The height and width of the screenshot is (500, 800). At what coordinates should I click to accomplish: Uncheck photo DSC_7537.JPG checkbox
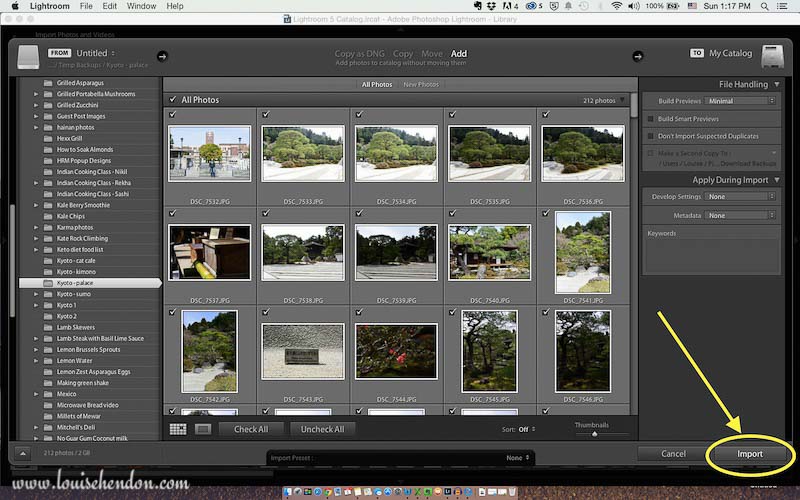coord(172,213)
